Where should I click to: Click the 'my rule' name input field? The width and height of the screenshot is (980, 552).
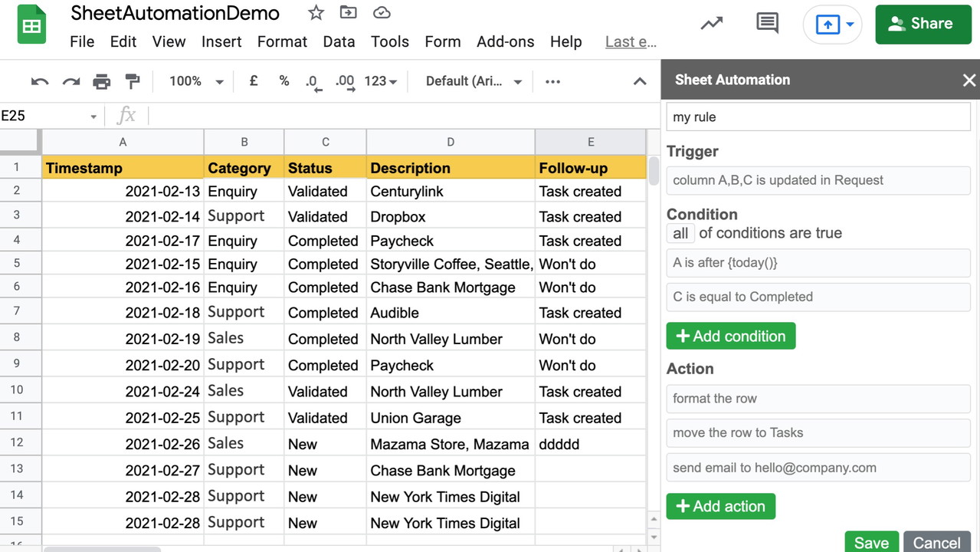point(818,117)
